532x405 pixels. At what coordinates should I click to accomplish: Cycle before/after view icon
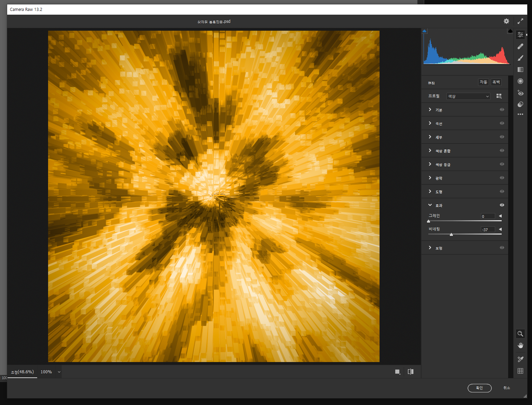[411, 372]
